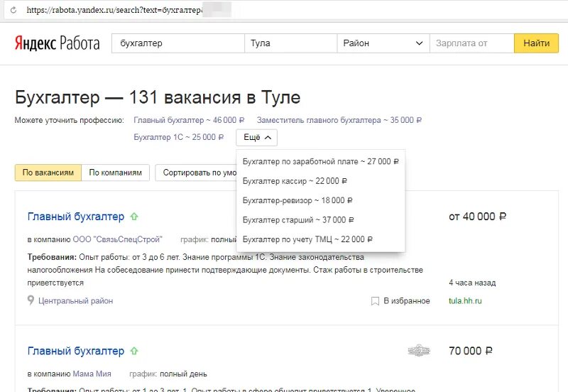The width and height of the screenshot is (568, 392).
Task: Click the bookmark icon for В избранное
Action: click(x=376, y=301)
